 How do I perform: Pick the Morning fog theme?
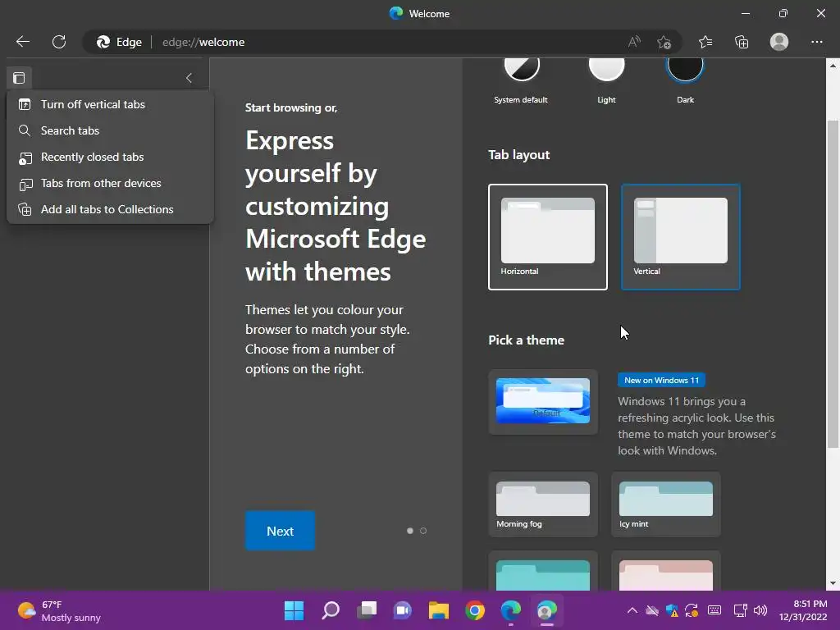coord(543,504)
